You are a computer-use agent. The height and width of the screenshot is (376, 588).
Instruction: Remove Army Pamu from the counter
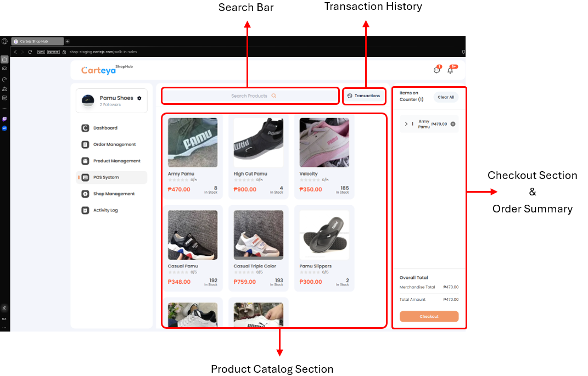[x=452, y=124]
